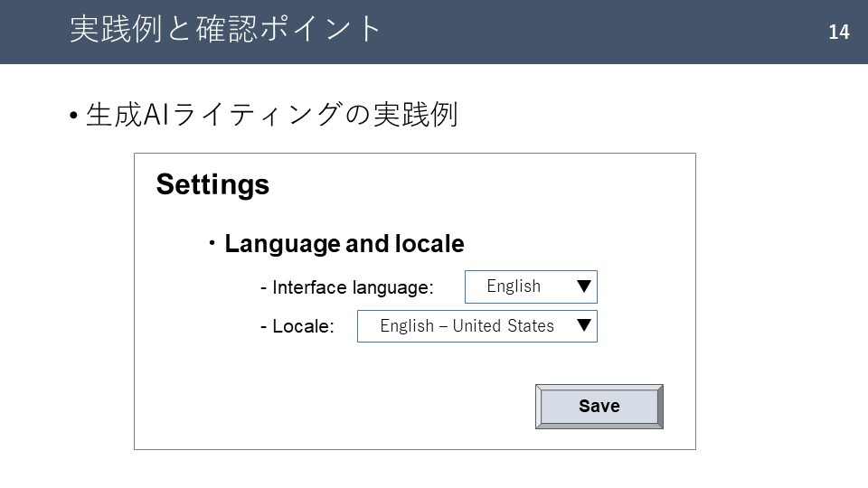Viewport: 868px width, 488px height.
Task: Select the slide title 実践例と確認ポイント
Action: click(225, 29)
